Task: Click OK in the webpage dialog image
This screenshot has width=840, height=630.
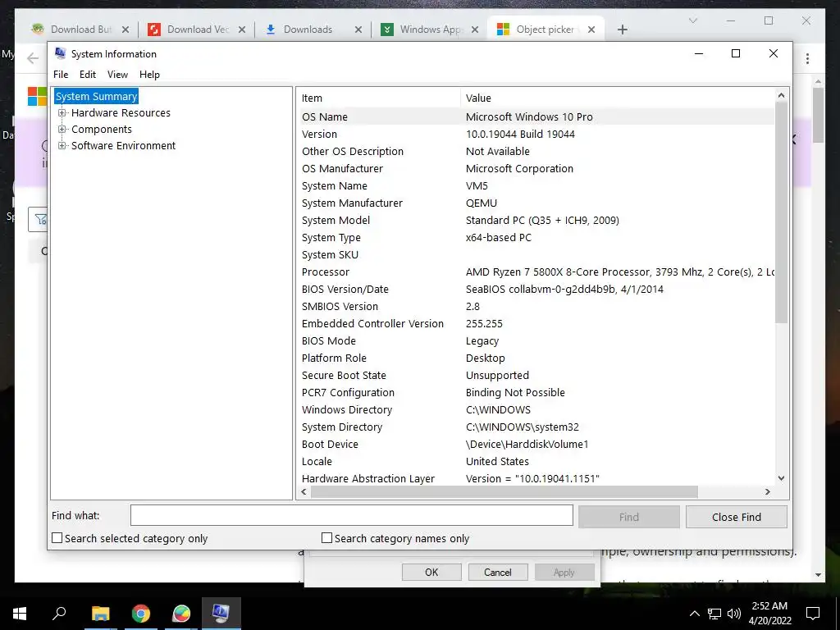Action: point(431,572)
